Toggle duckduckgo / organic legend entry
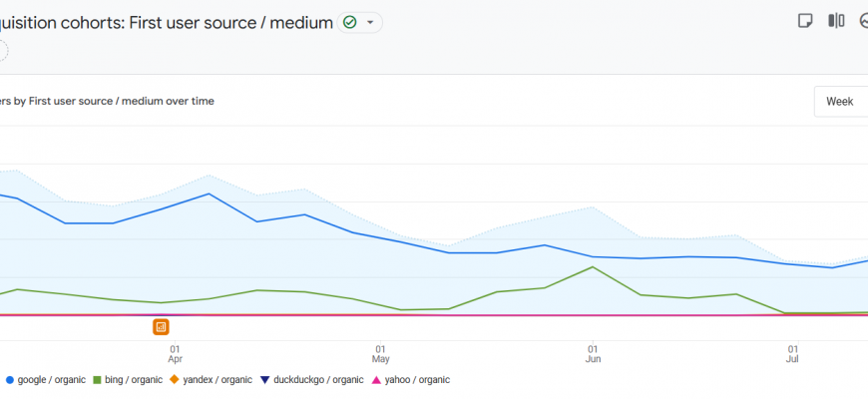The height and width of the screenshot is (399, 868). pos(312,379)
